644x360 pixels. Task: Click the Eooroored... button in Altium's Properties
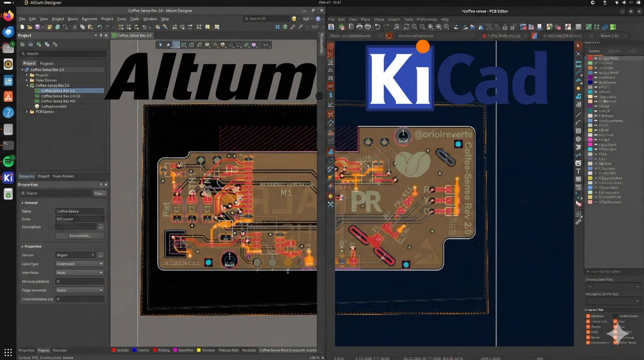(x=79, y=235)
